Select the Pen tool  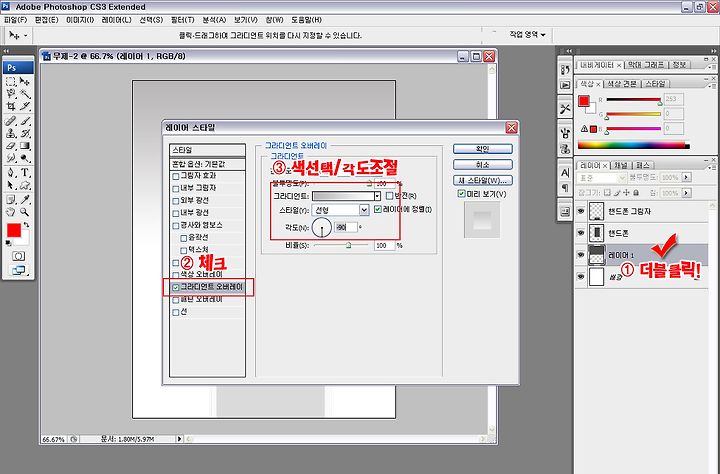coord(11,173)
